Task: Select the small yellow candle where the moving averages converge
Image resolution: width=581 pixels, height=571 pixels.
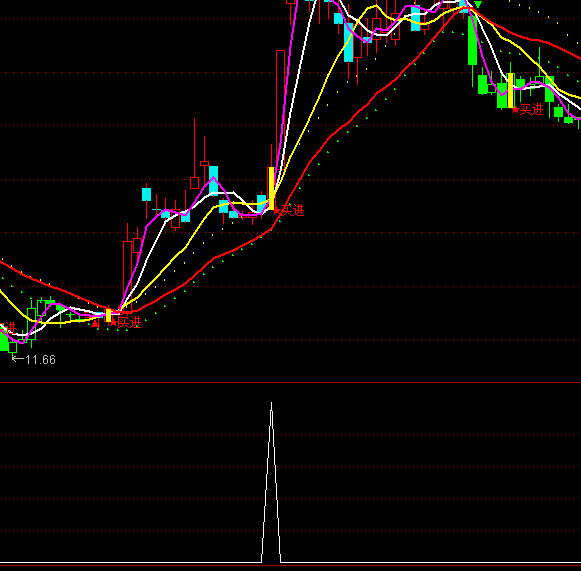Action: tap(109, 315)
